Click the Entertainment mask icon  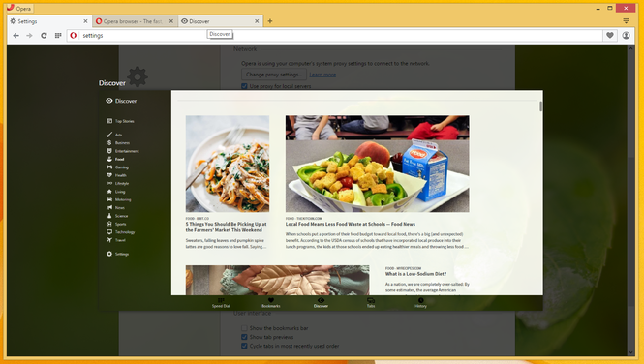[109, 151]
